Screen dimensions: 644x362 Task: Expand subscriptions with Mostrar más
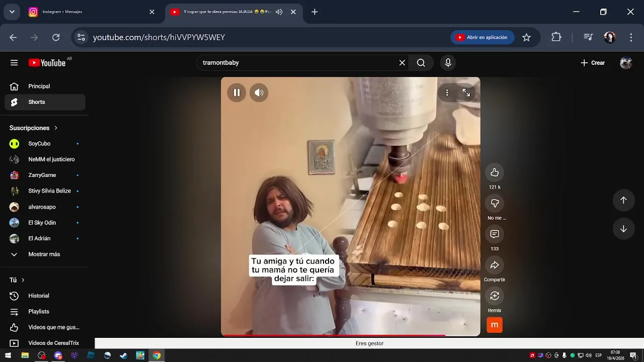click(45, 254)
